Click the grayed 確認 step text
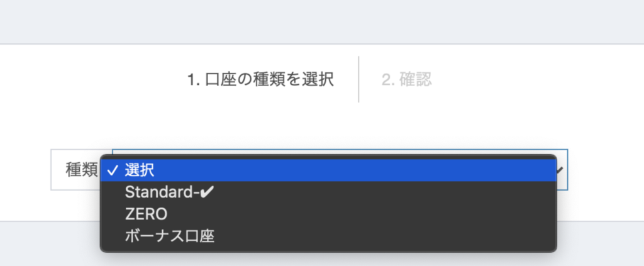644x266 pixels. click(416, 79)
